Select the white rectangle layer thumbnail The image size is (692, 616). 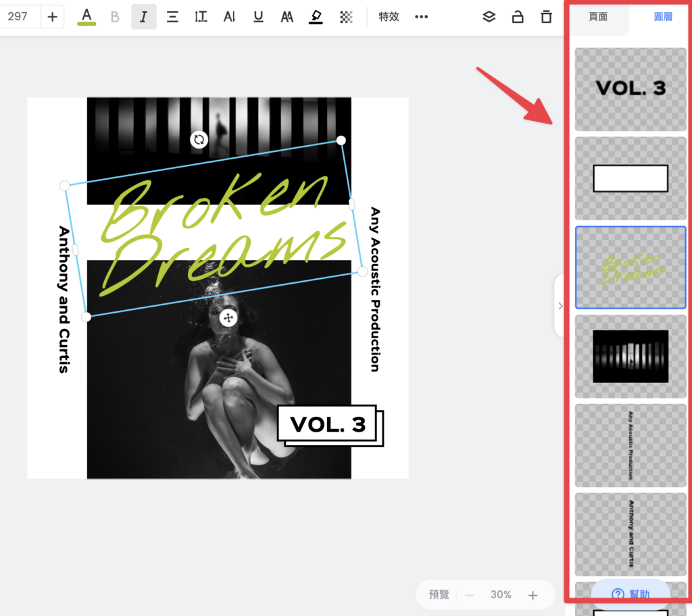click(631, 178)
